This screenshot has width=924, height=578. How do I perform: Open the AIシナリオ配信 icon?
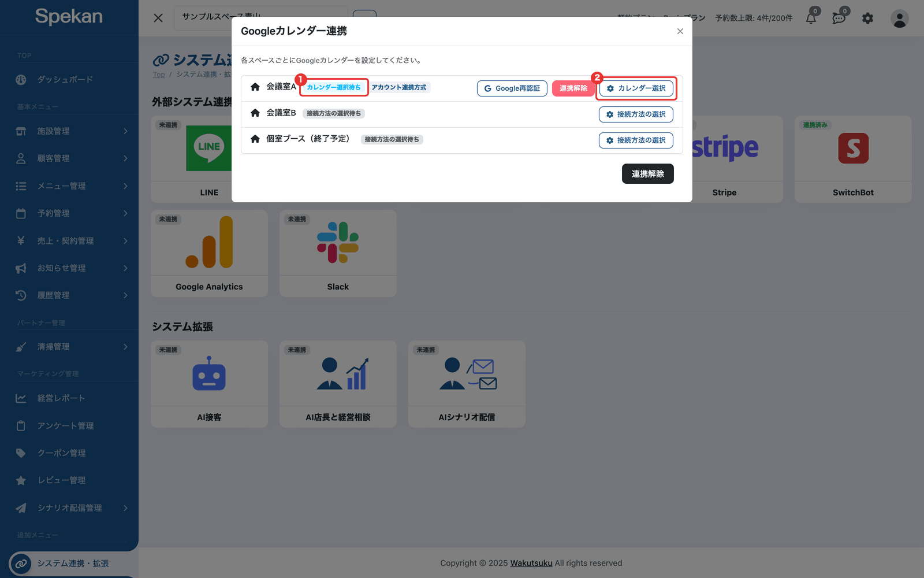click(x=468, y=373)
